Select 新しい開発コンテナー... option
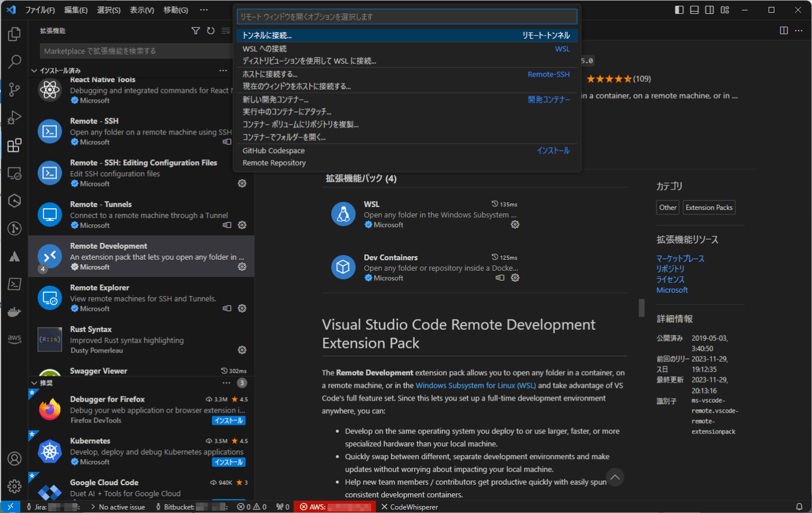Image resolution: width=812 pixels, height=513 pixels. point(407,100)
